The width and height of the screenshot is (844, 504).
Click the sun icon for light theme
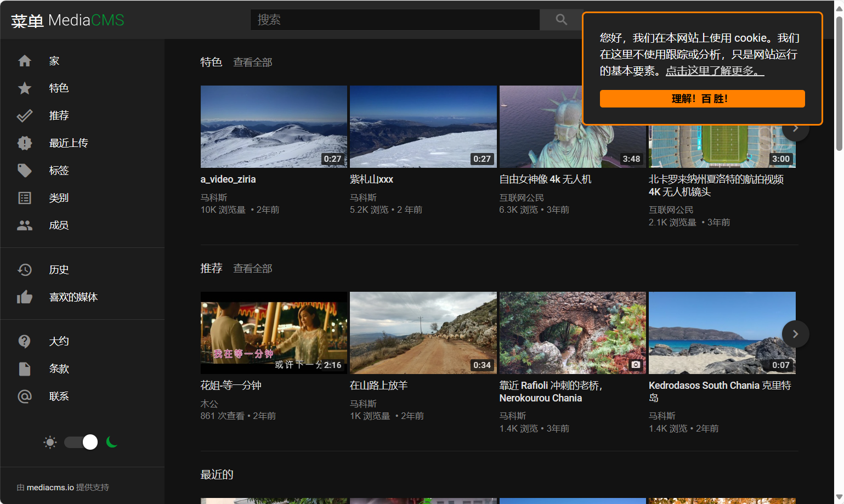click(50, 442)
